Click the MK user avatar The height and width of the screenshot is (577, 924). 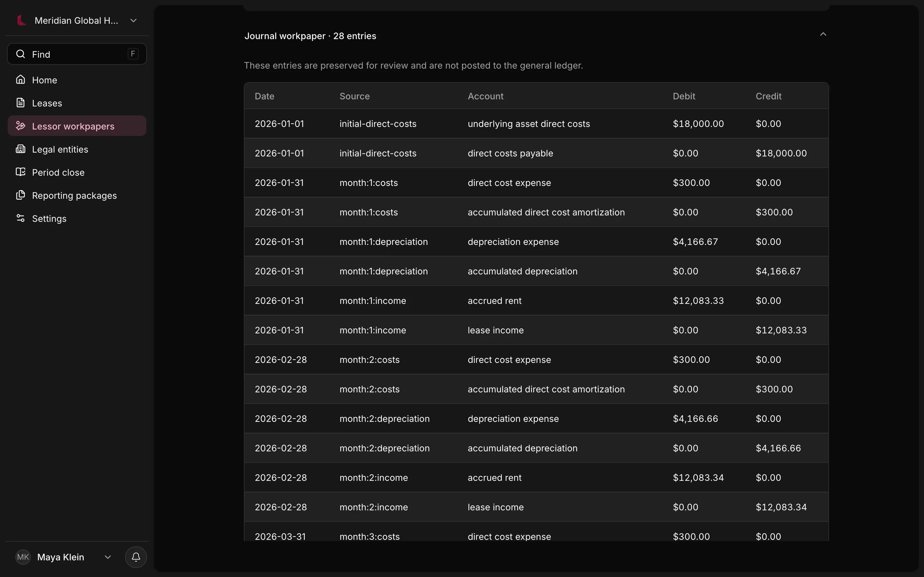tap(23, 557)
